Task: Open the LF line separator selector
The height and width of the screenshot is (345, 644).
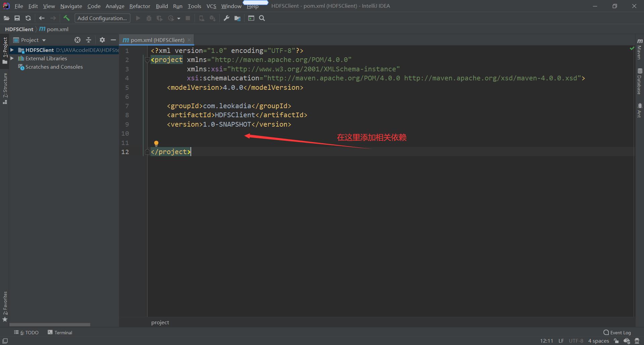Action: (x=561, y=341)
